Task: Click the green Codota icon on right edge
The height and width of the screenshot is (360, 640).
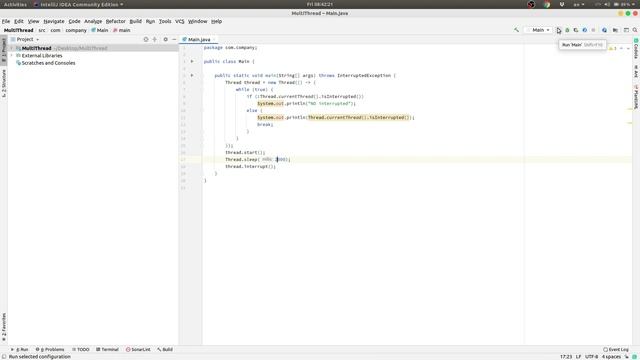Action: pyautogui.click(x=636, y=40)
